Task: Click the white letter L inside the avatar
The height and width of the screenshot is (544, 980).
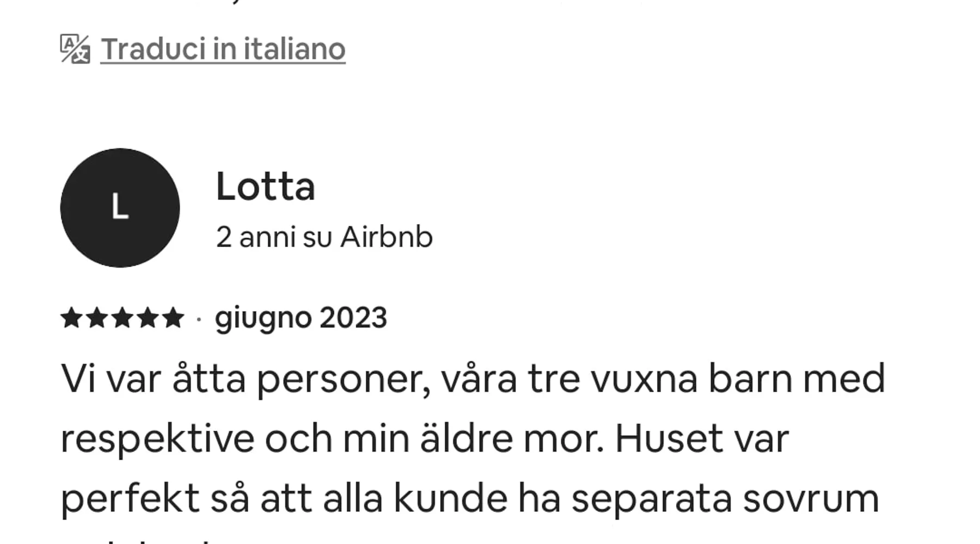Action: point(120,207)
